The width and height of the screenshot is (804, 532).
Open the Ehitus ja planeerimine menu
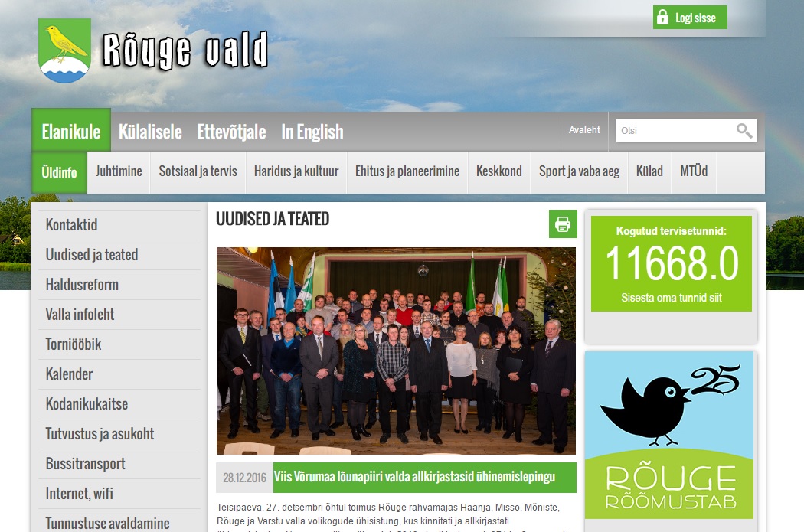coord(407,171)
